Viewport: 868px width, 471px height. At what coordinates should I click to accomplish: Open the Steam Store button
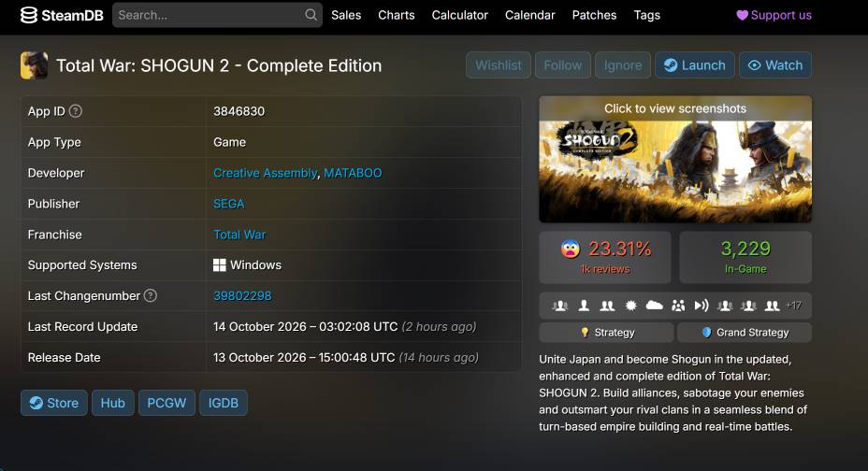click(53, 403)
